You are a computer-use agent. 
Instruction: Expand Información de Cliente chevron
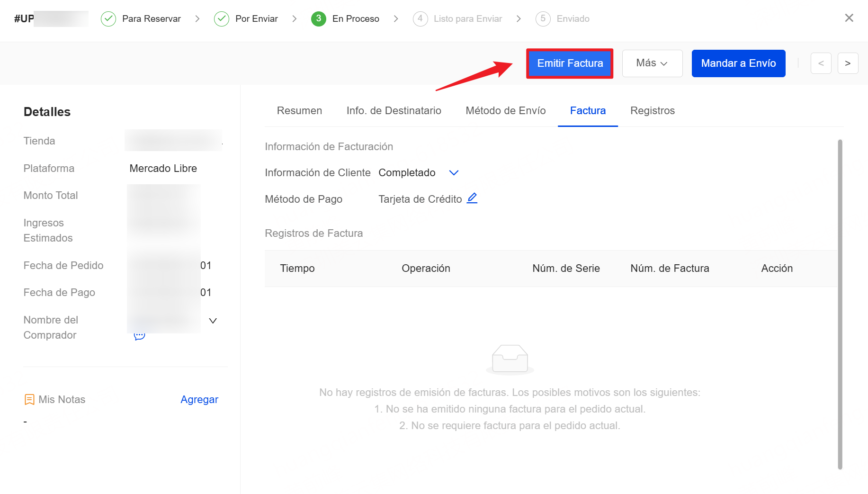(x=454, y=173)
